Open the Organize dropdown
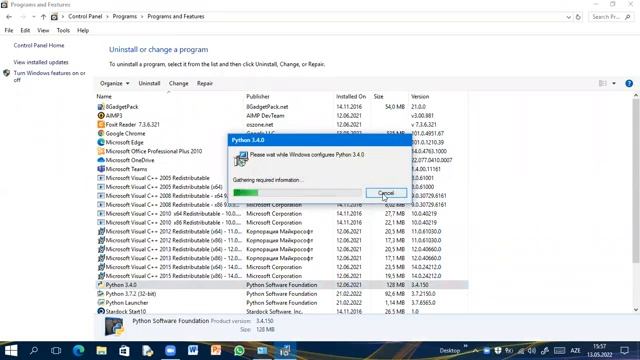The height and width of the screenshot is (360, 640). click(115, 83)
